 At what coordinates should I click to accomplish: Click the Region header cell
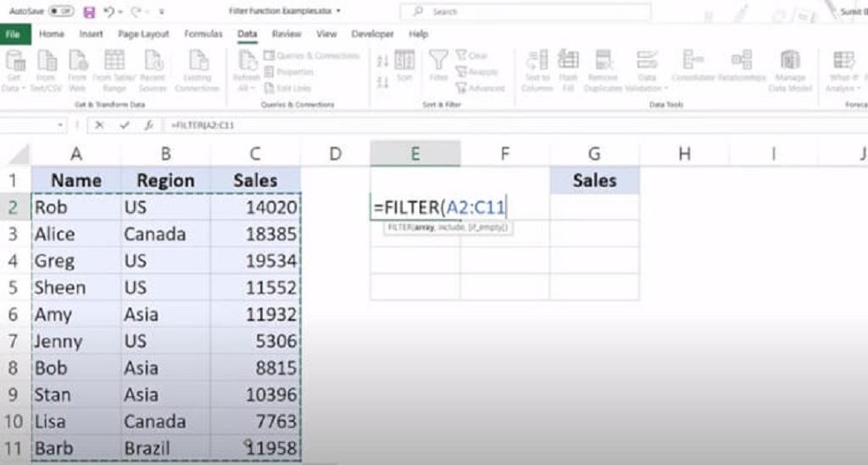click(165, 180)
